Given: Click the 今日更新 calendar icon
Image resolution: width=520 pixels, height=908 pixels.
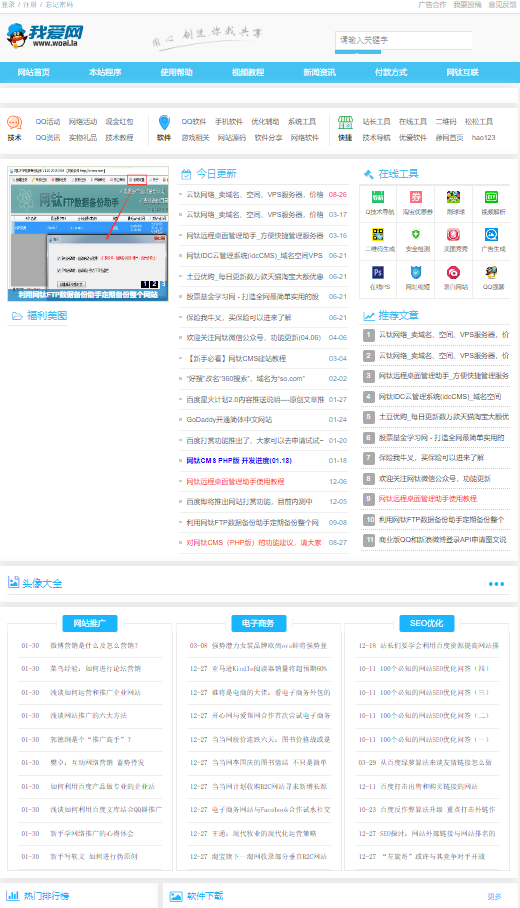Looking at the screenshot, I should click(186, 174).
